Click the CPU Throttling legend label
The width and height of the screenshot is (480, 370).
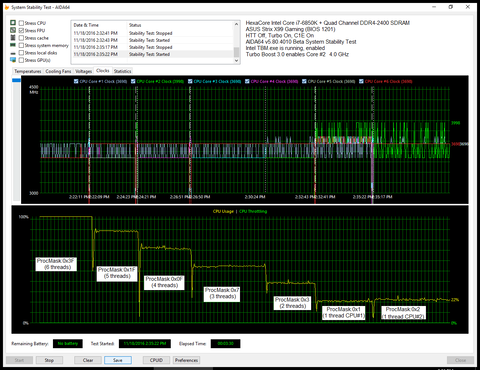(x=253, y=211)
